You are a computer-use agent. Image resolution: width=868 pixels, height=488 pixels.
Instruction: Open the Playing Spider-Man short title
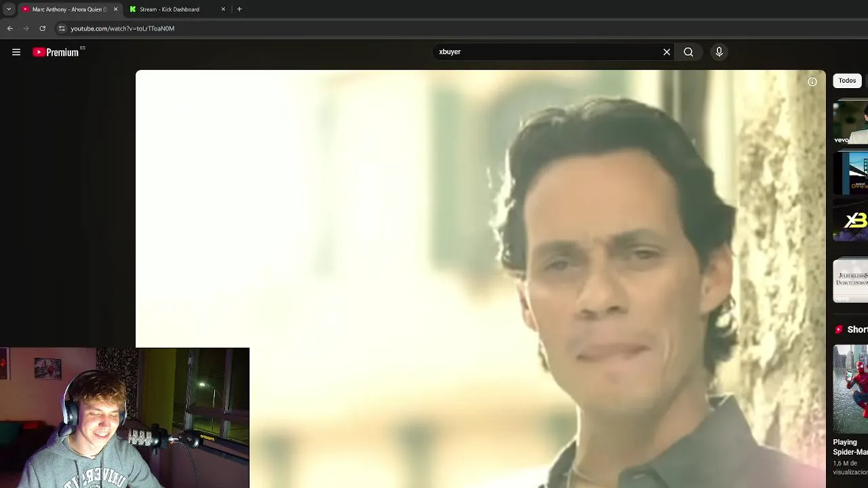[x=850, y=447]
